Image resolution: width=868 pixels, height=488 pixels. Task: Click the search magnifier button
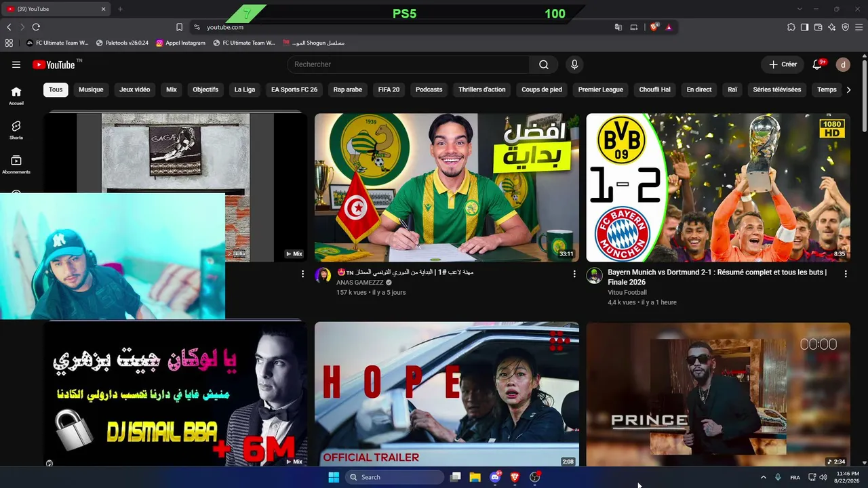click(x=544, y=64)
